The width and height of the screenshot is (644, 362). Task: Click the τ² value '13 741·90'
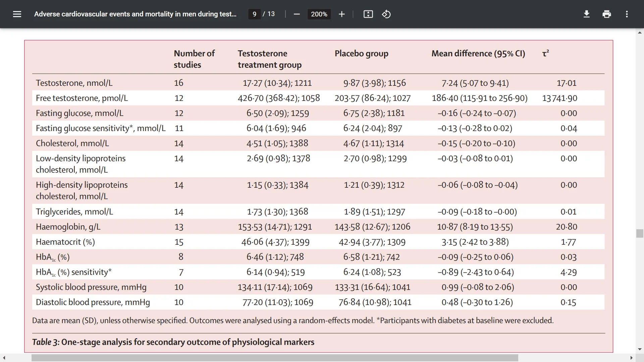pos(559,98)
